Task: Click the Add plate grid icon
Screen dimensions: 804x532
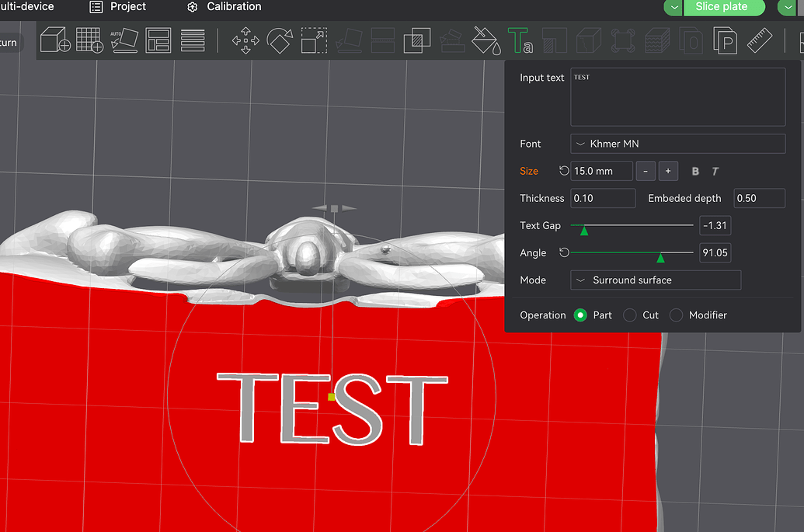Action: (x=90, y=40)
